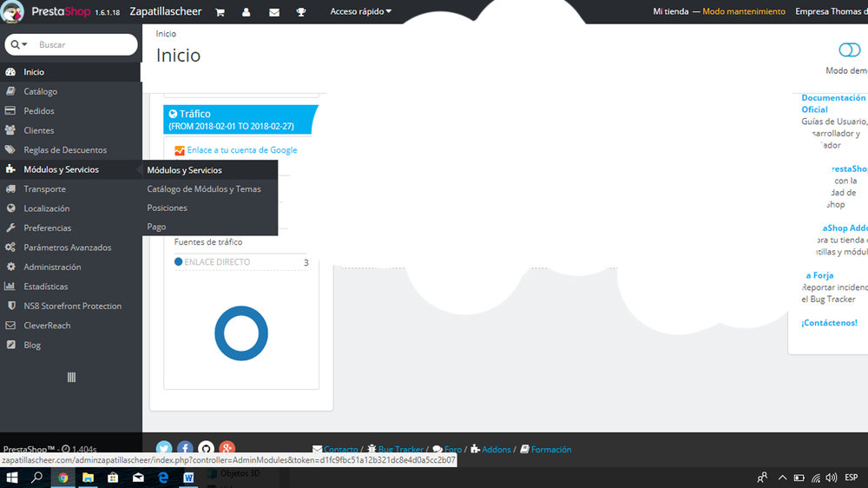This screenshot has width=868, height=488.
Task: Open File Explorer from the taskbar
Action: (x=88, y=478)
